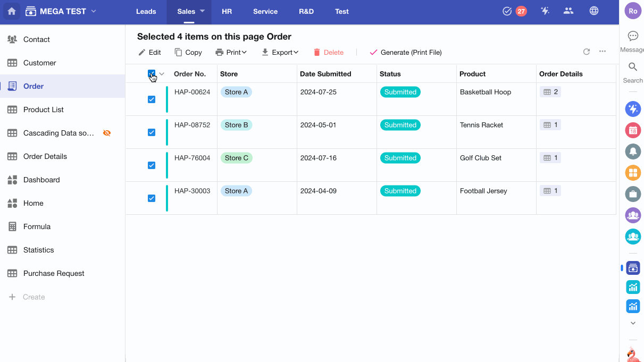Screen dimensions: 644x362
Task: Click the Store C colored tag
Action: coord(237,158)
